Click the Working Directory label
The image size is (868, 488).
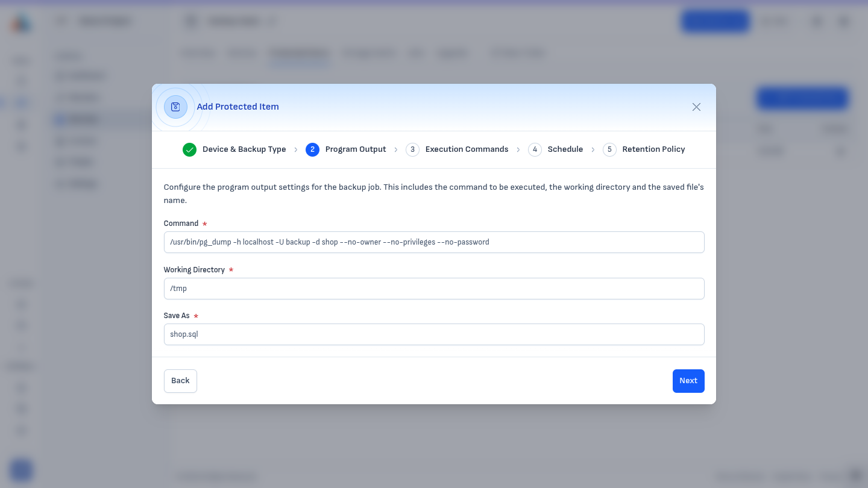194,270
